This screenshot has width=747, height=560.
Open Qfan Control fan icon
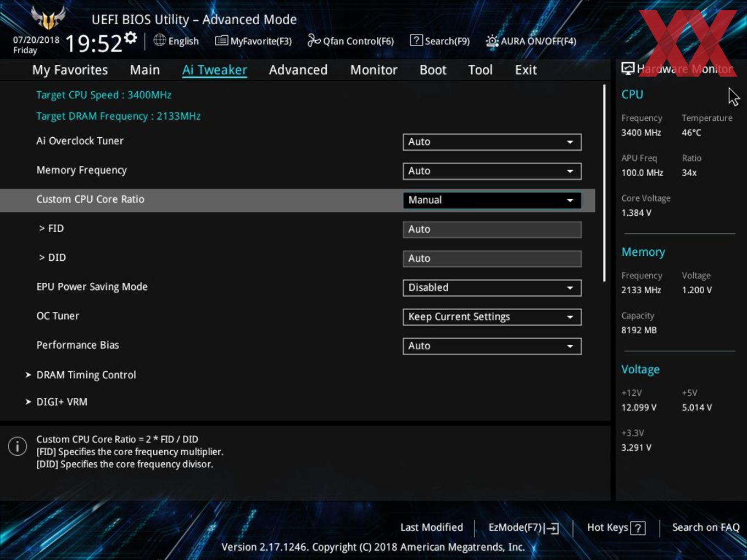(x=314, y=40)
